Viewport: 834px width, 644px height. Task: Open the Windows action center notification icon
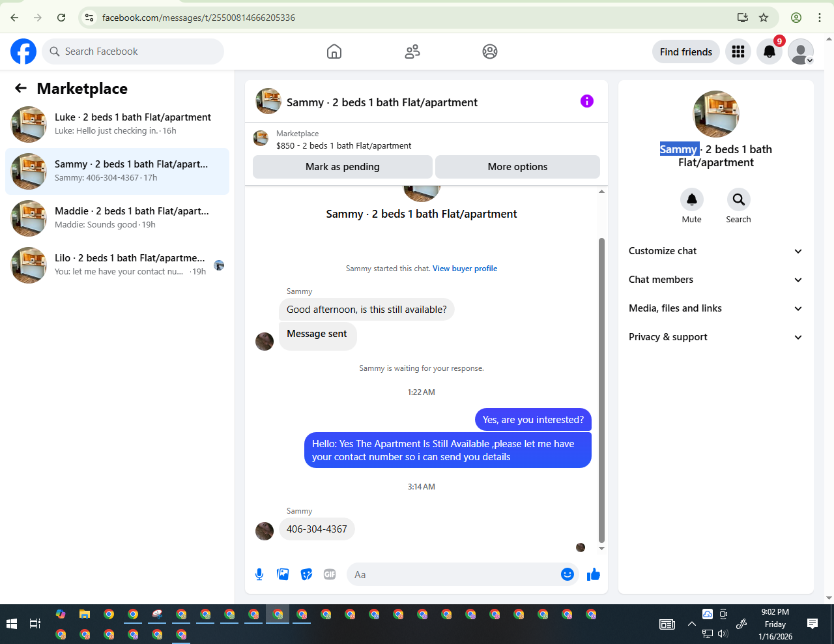812,624
